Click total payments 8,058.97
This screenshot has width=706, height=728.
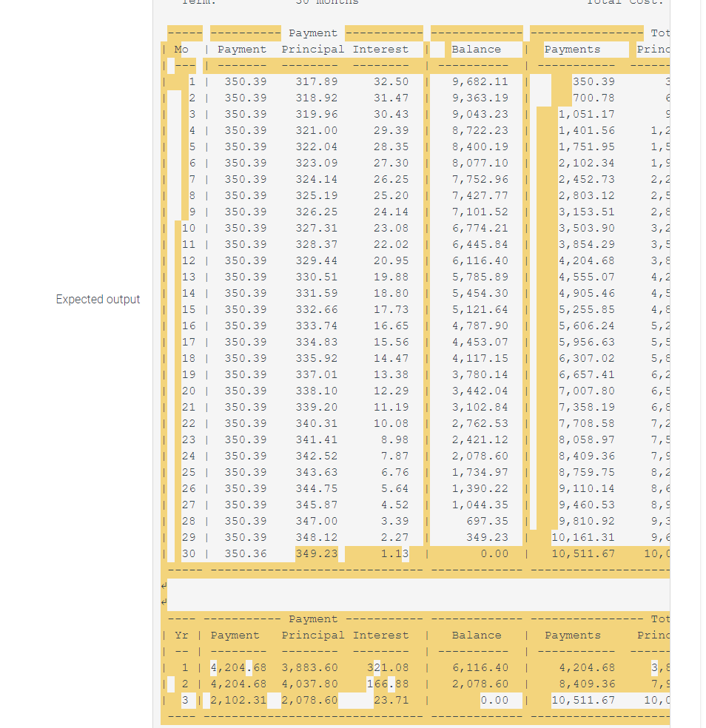(587, 439)
